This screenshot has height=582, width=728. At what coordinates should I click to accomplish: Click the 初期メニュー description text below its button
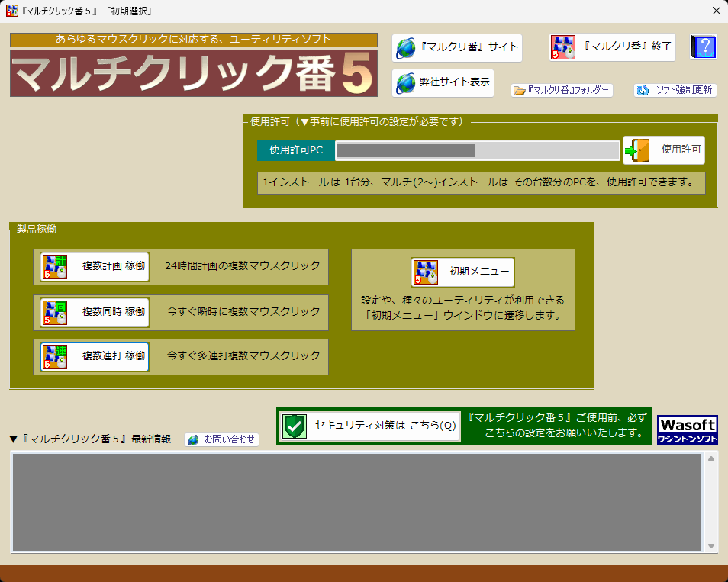pos(463,307)
